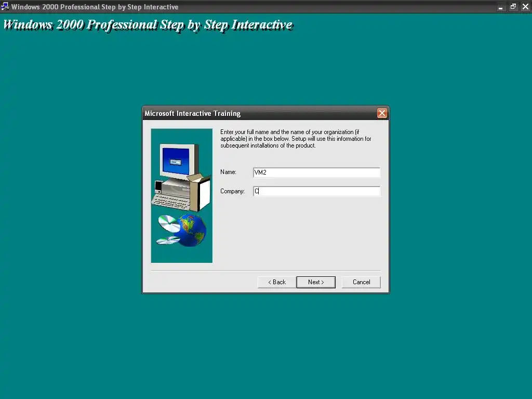Close the Microsoft Interactive Training dialog
The width and height of the screenshot is (532, 399).
pyautogui.click(x=382, y=113)
